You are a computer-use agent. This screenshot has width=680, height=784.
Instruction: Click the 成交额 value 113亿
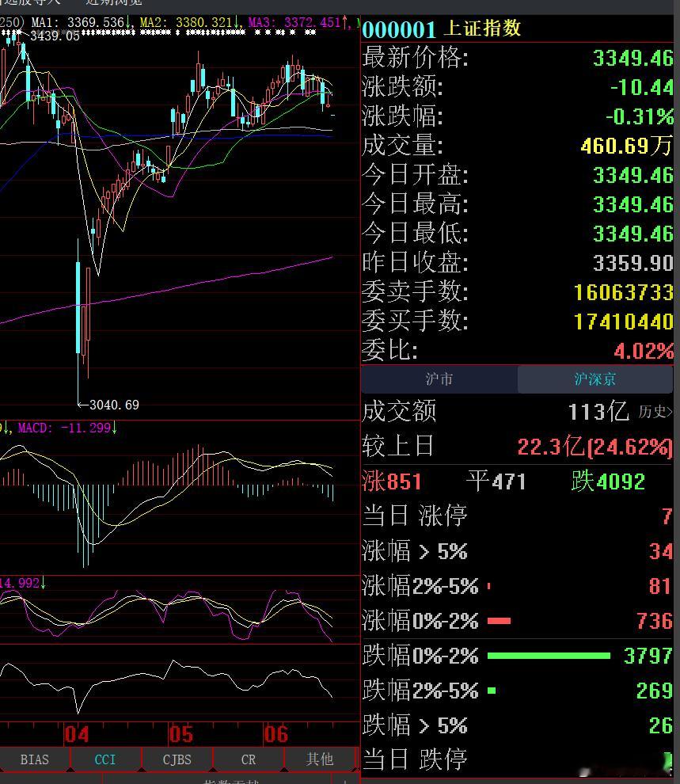click(598, 412)
